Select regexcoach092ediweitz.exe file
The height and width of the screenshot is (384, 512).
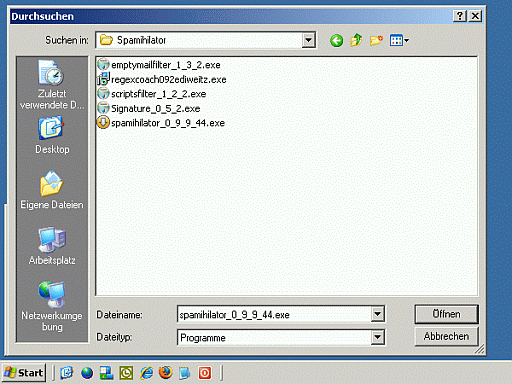pos(162,79)
